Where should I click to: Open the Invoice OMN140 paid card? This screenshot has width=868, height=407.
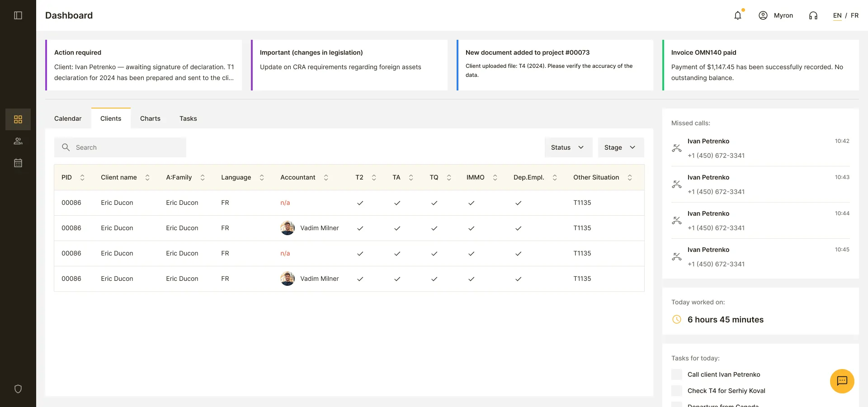click(760, 65)
